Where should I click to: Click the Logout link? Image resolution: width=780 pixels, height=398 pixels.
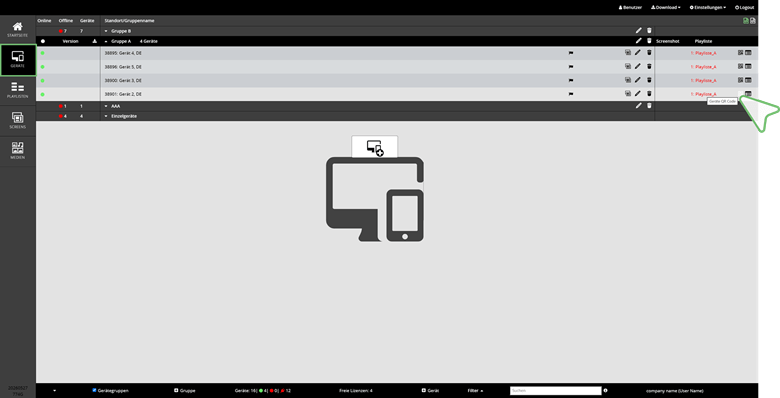tap(744, 7)
